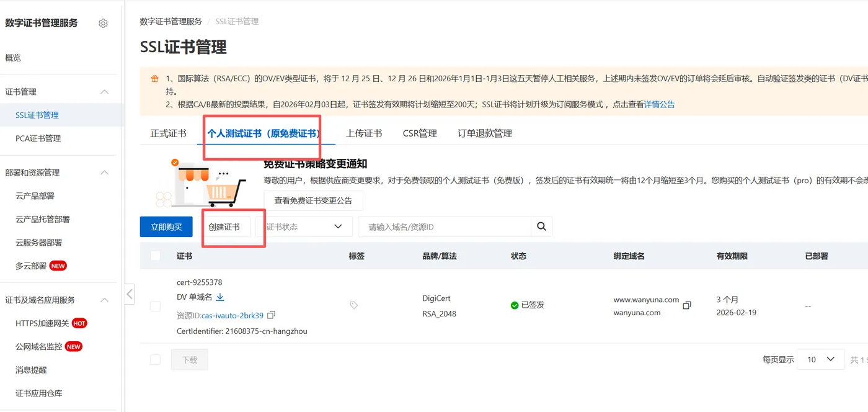868x412 pixels.
Task: Copy the bound domains www.wanyuna.com
Action: (x=686, y=306)
